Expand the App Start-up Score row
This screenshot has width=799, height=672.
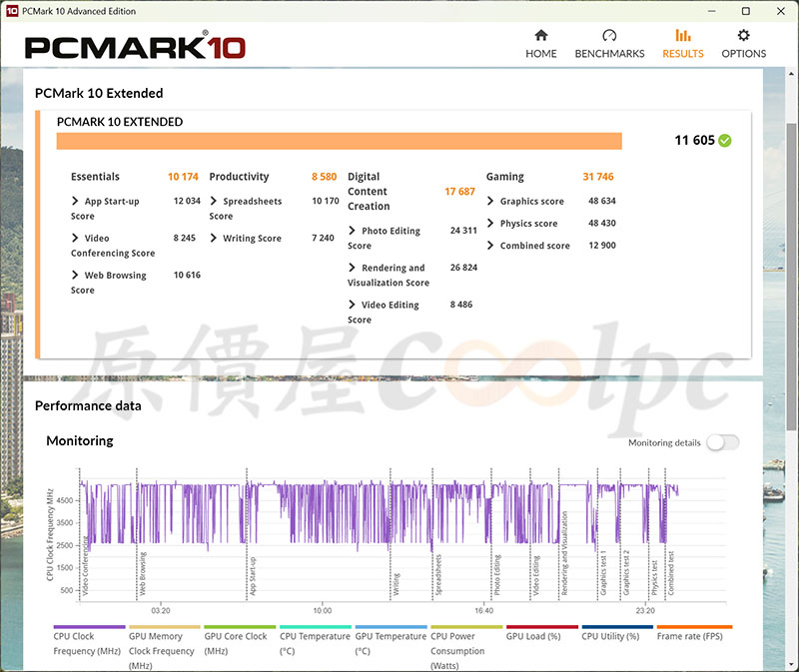click(75, 201)
